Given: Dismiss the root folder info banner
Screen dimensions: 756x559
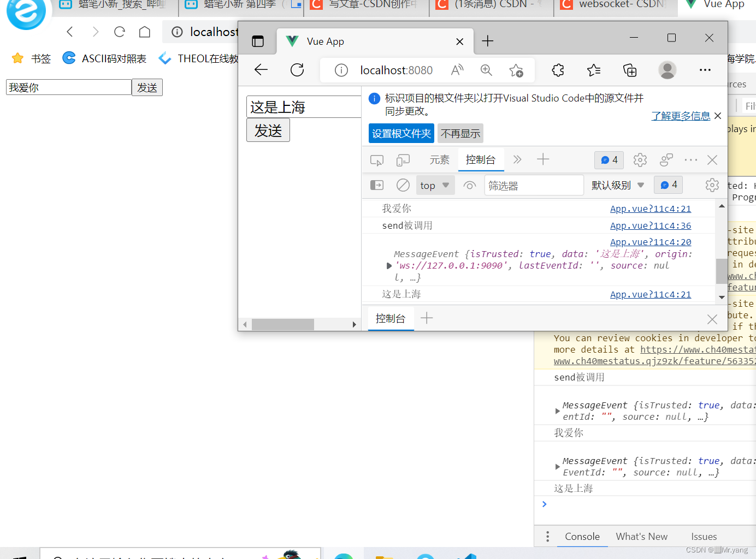Looking at the screenshot, I should pyautogui.click(x=718, y=116).
